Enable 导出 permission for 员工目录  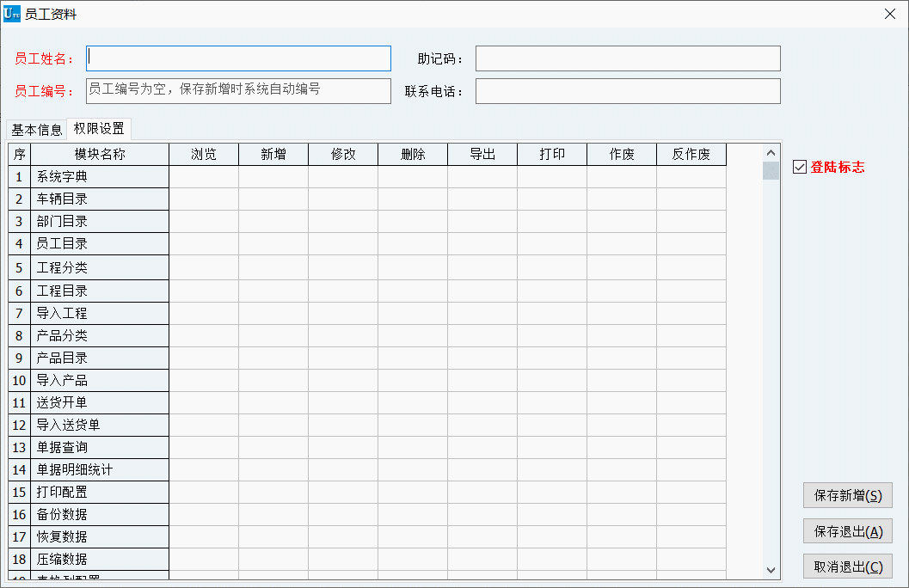click(482, 244)
